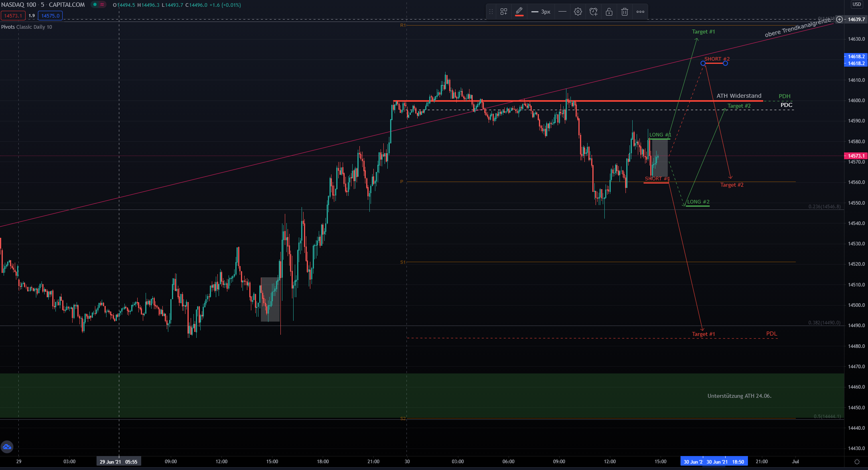Click the buy price 14575.0 button
The image size is (868, 470).
click(x=50, y=16)
